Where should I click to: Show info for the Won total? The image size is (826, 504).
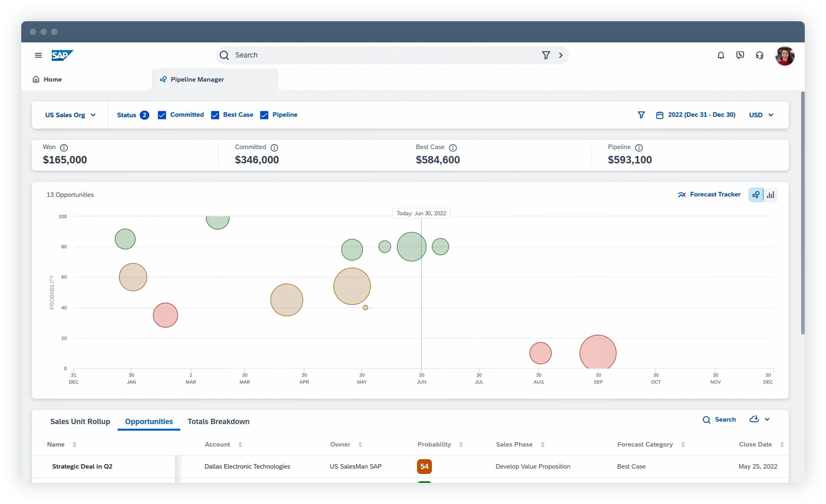click(x=64, y=148)
